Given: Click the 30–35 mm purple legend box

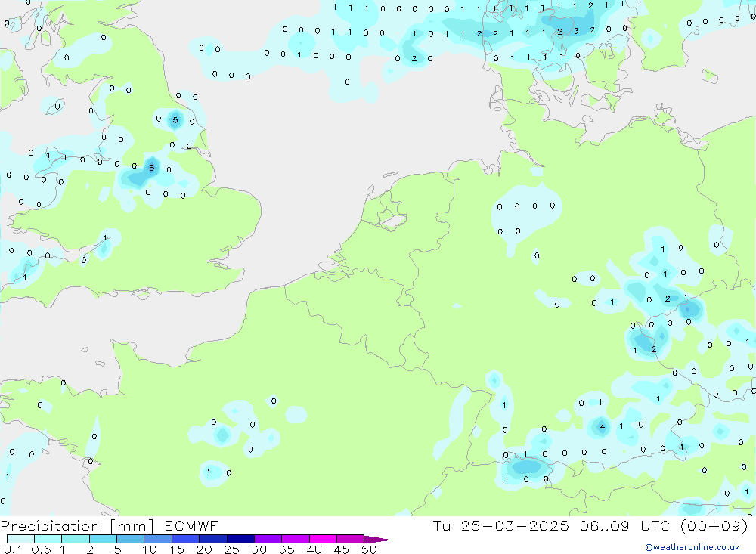Looking at the screenshot, I should (x=268, y=539).
